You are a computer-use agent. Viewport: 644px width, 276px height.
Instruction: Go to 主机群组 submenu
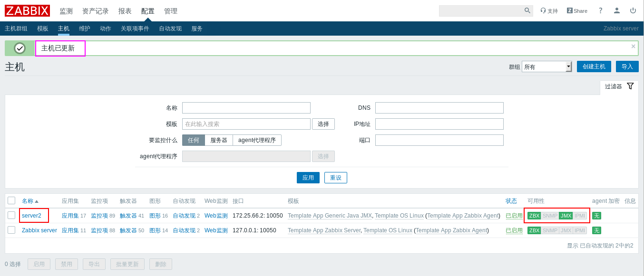16,29
